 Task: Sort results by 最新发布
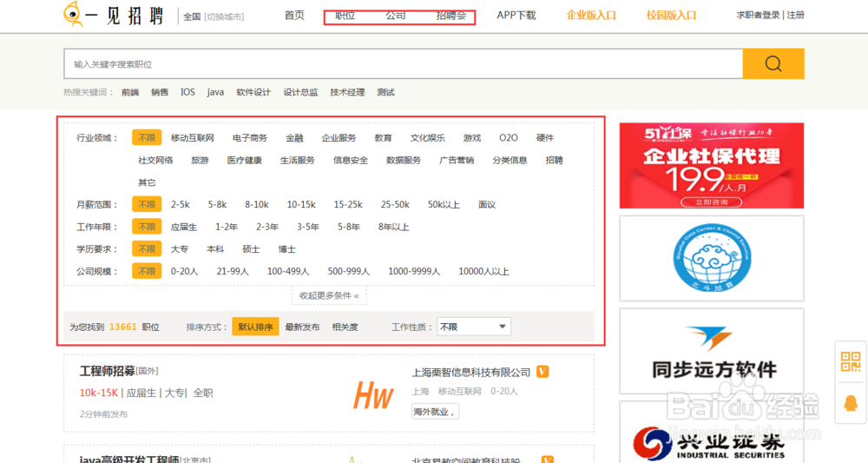[x=302, y=327]
